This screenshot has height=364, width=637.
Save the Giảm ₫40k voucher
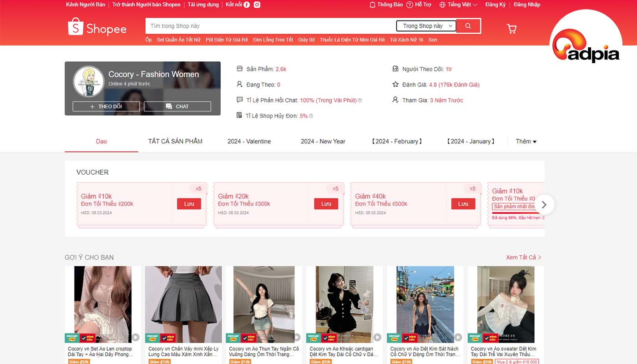[x=463, y=204]
